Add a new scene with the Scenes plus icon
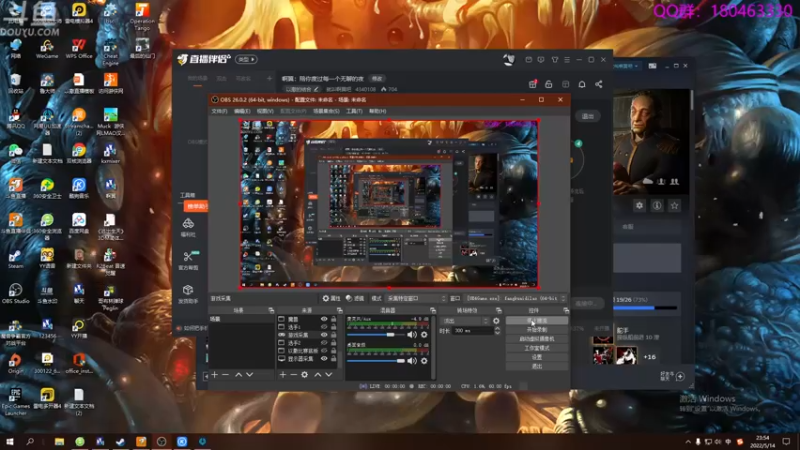Image resolution: width=800 pixels, height=450 pixels. point(215,375)
